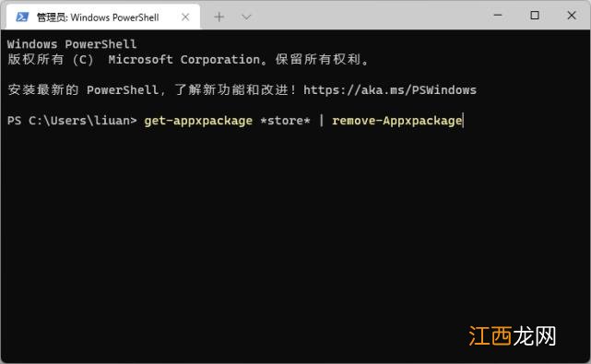The height and width of the screenshot is (364, 591).
Task: Click the PowerShell icon in the tab
Action: click(22, 17)
